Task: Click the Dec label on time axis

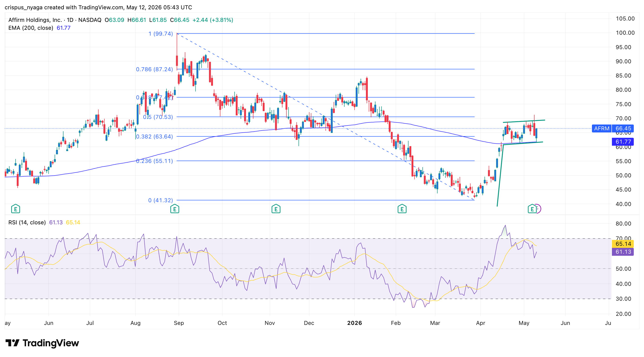Action: tap(309, 323)
